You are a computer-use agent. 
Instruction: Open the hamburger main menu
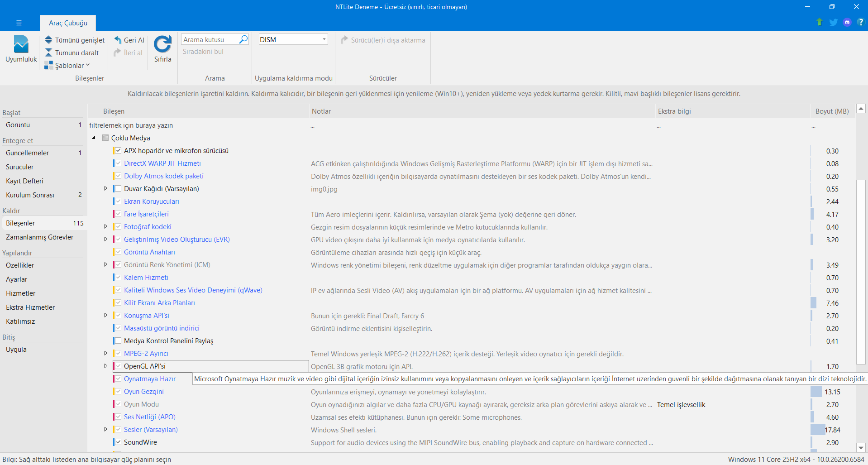click(x=19, y=23)
